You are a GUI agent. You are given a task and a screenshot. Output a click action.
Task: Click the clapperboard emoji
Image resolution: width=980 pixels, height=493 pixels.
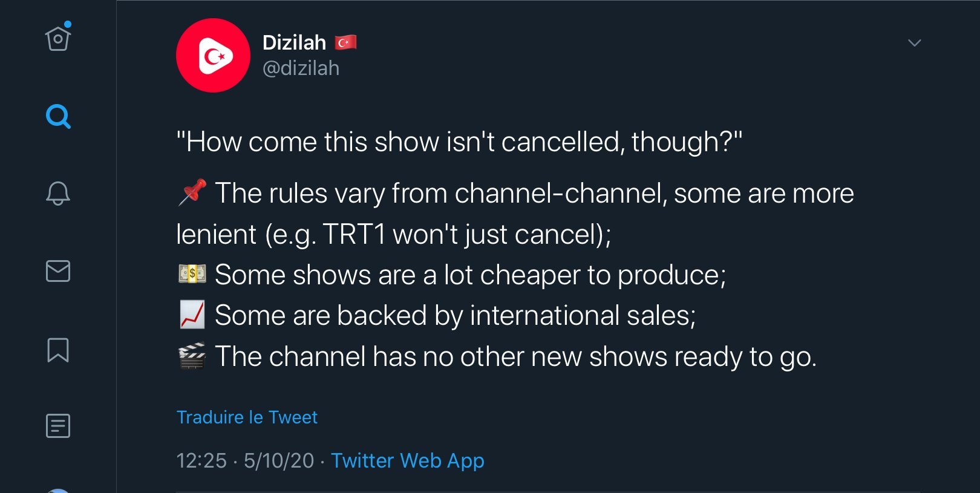click(x=192, y=356)
